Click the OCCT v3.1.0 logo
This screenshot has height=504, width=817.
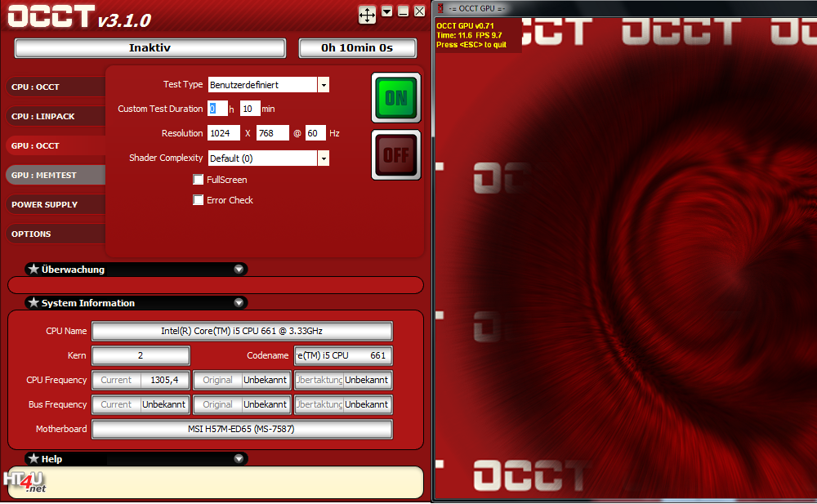pos(79,16)
